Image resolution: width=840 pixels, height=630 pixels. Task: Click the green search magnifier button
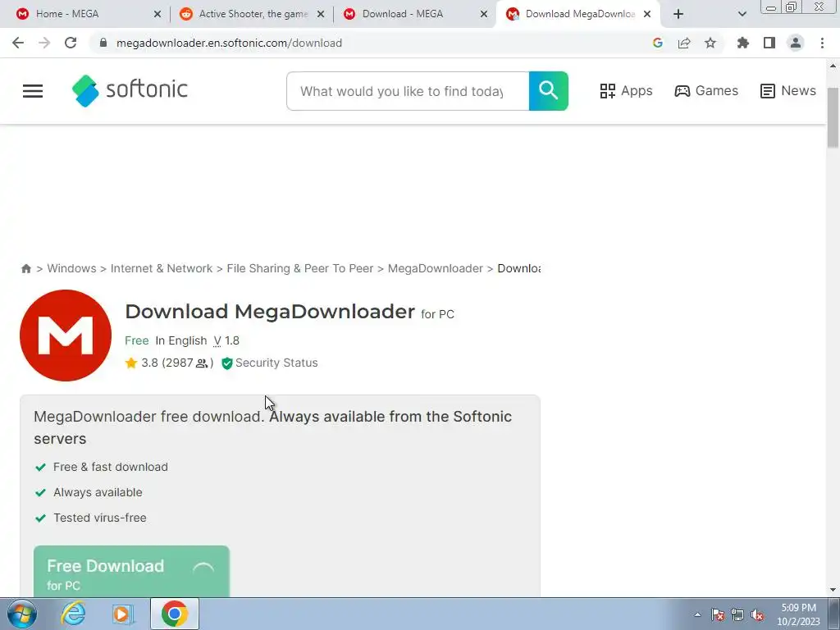548,91
